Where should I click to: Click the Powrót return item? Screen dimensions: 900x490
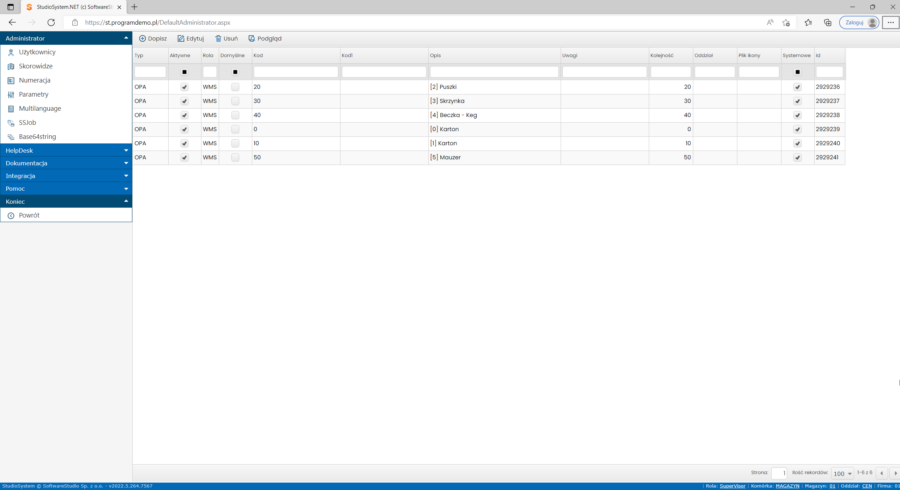[29, 215]
